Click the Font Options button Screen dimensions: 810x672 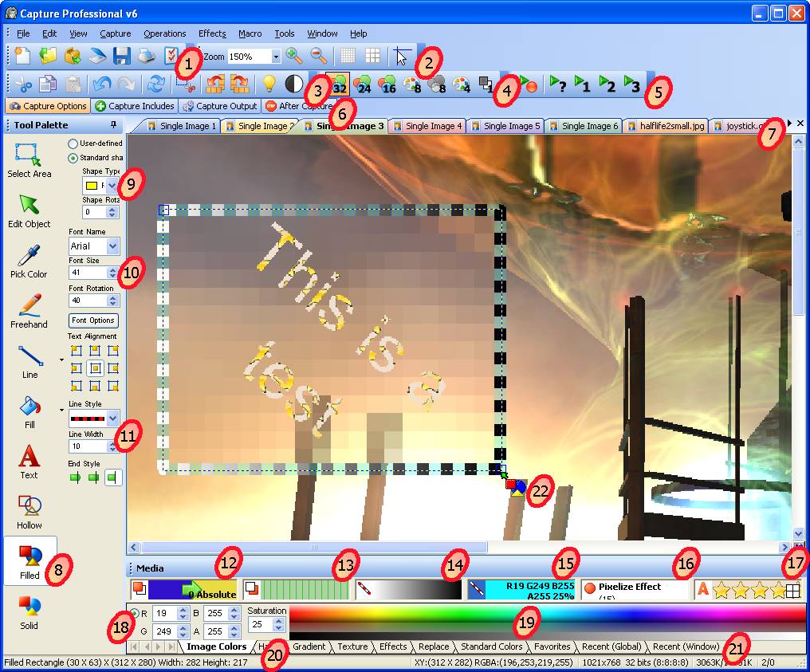click(93, 320)
